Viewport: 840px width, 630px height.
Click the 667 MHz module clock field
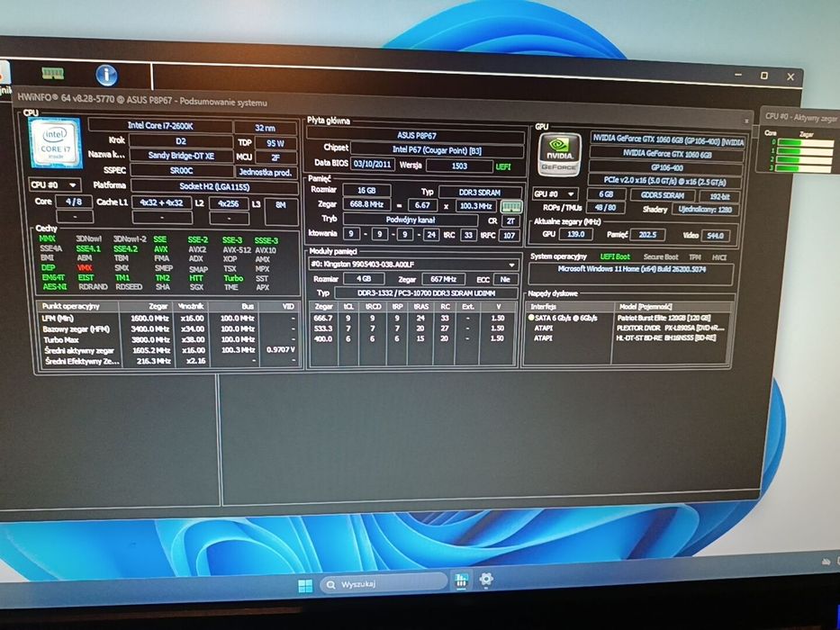pos(443,279)
